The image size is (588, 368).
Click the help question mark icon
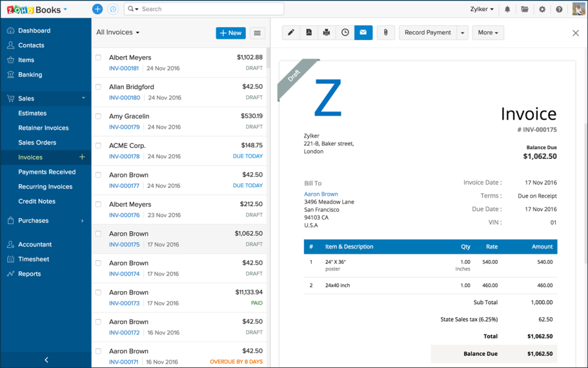(x=559, y=9)
